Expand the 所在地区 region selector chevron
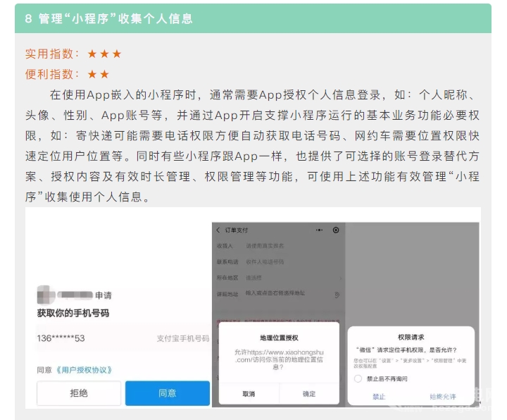Viewport: 507px width, 420px height. pos(340,278)
